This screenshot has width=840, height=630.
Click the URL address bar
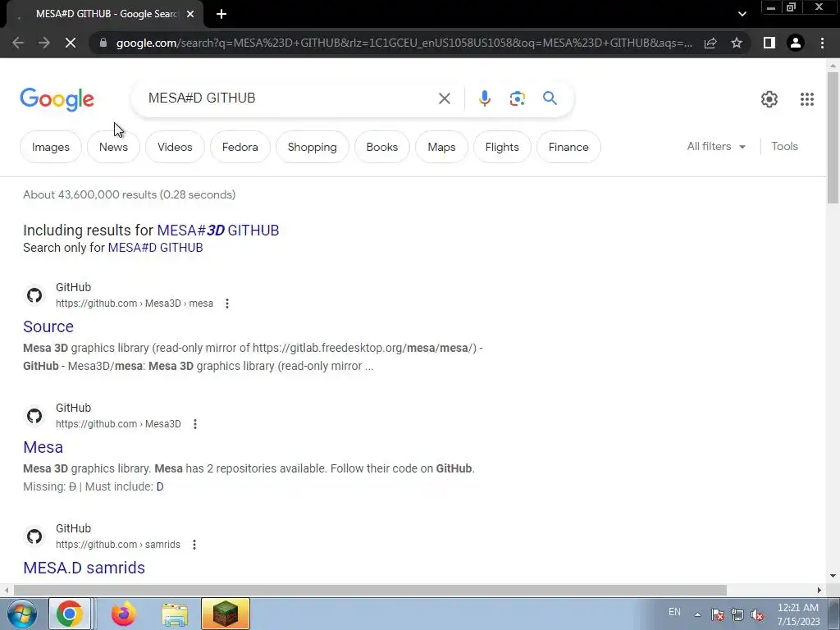404,43
